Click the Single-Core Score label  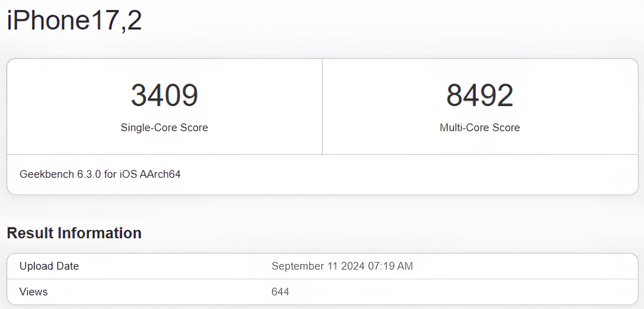coord(164,127)
